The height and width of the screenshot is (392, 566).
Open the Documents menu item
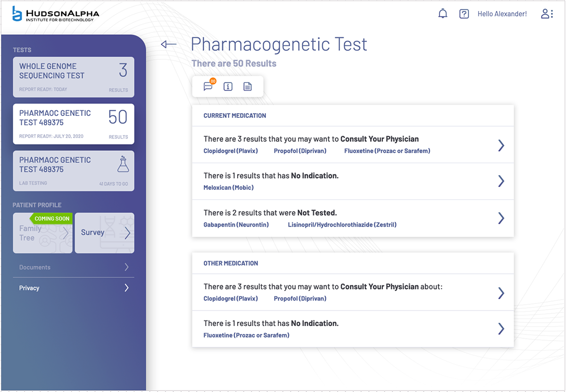coord(74,267)
